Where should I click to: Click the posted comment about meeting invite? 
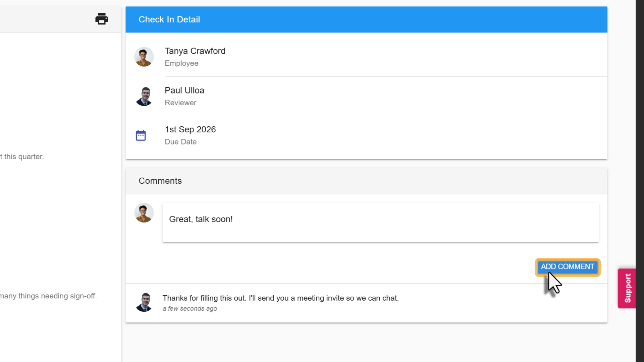point(280,298)
